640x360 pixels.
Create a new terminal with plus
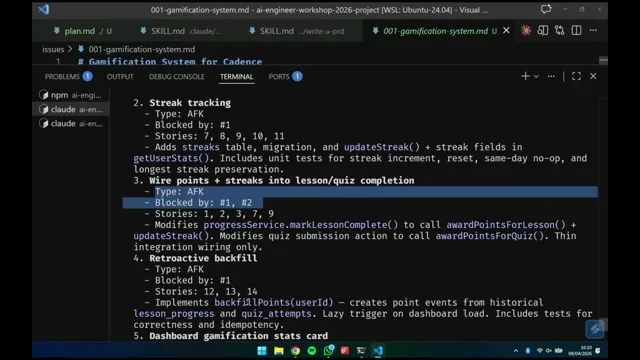coord(525,76)
